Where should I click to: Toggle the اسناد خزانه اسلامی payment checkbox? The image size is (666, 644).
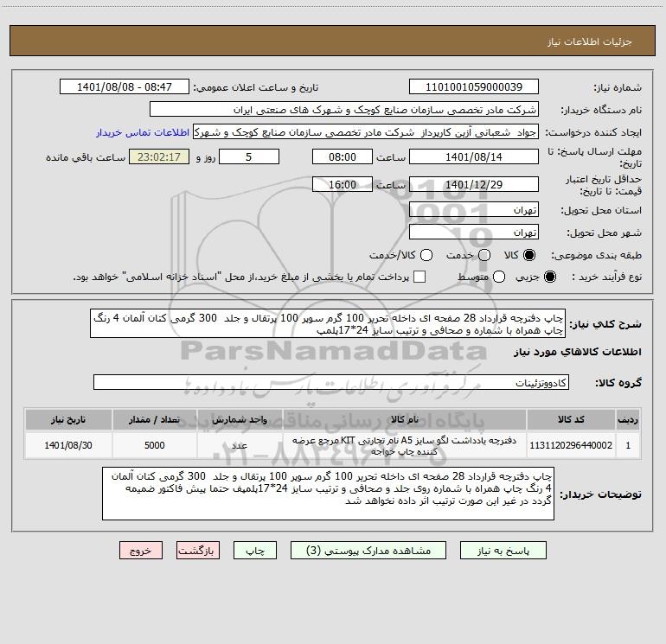pos(419,277)
